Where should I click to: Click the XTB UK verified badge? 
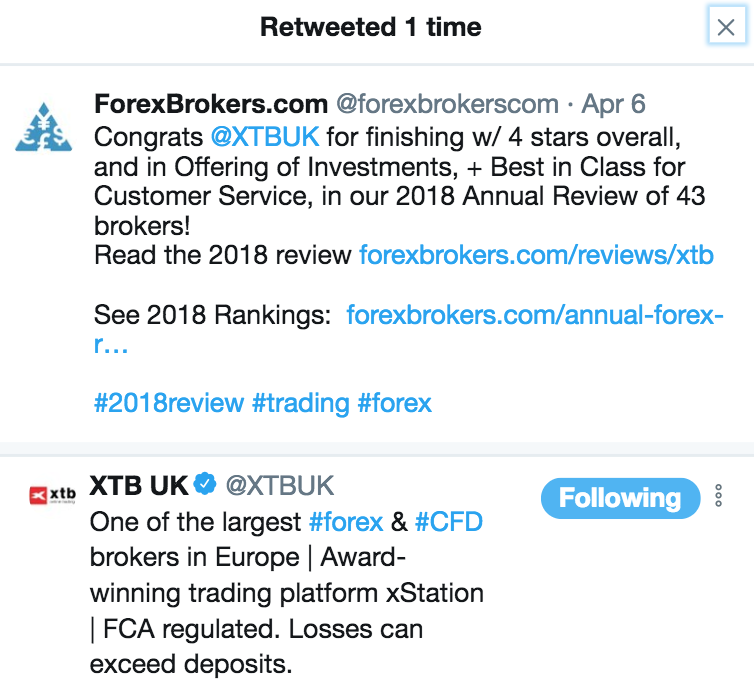pyautogui.click(x=205, y=486)
